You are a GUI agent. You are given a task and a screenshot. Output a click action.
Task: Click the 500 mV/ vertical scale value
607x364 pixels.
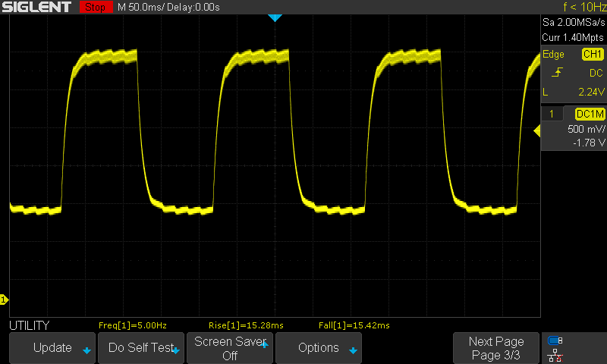[586, 129]
